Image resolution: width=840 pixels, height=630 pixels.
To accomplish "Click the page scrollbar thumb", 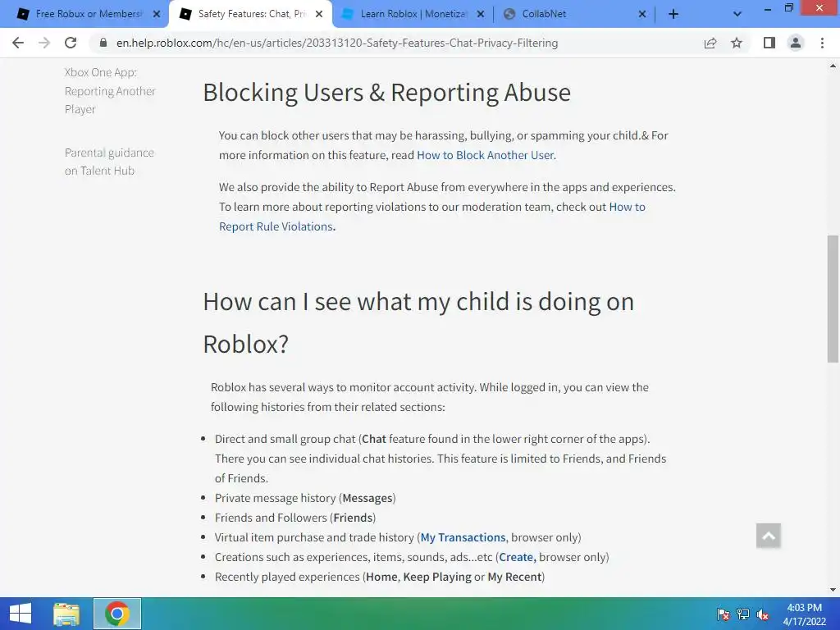I will [833, 299].
